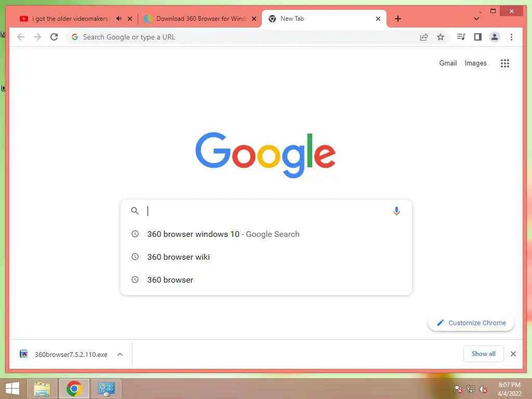
Task: Click the forward navigation arrow
Action: tap(37, 37)
